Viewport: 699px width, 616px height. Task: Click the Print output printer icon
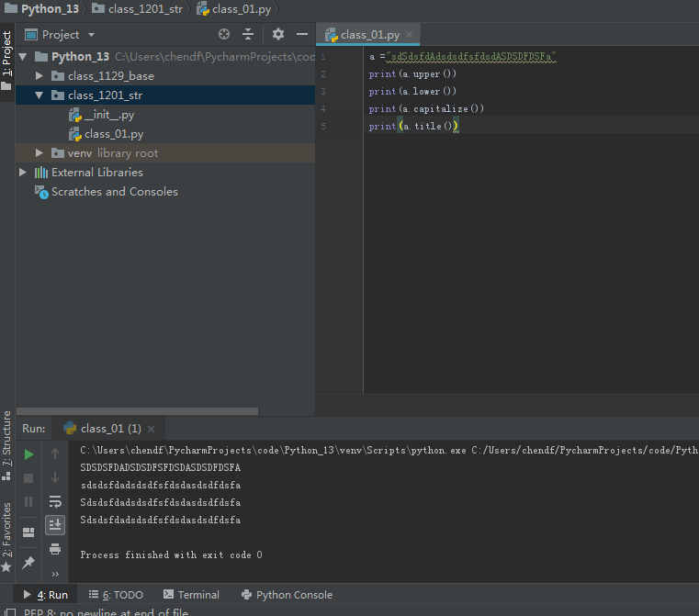55,549
